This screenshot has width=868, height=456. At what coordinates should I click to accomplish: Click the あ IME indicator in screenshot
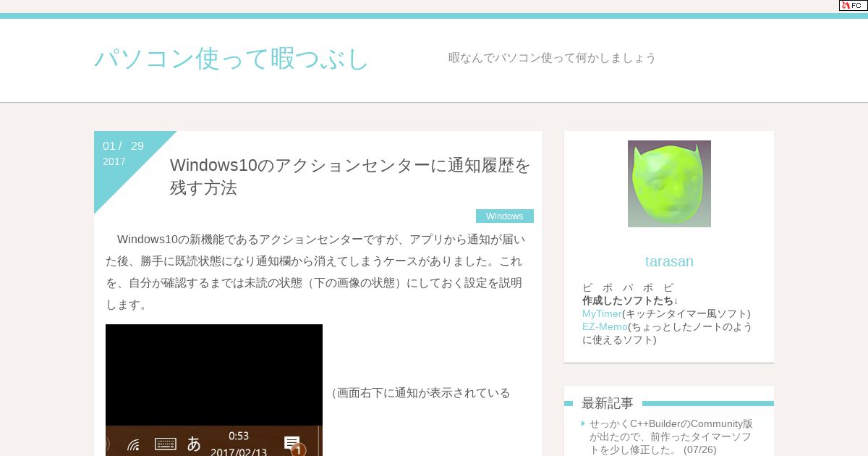194,444
